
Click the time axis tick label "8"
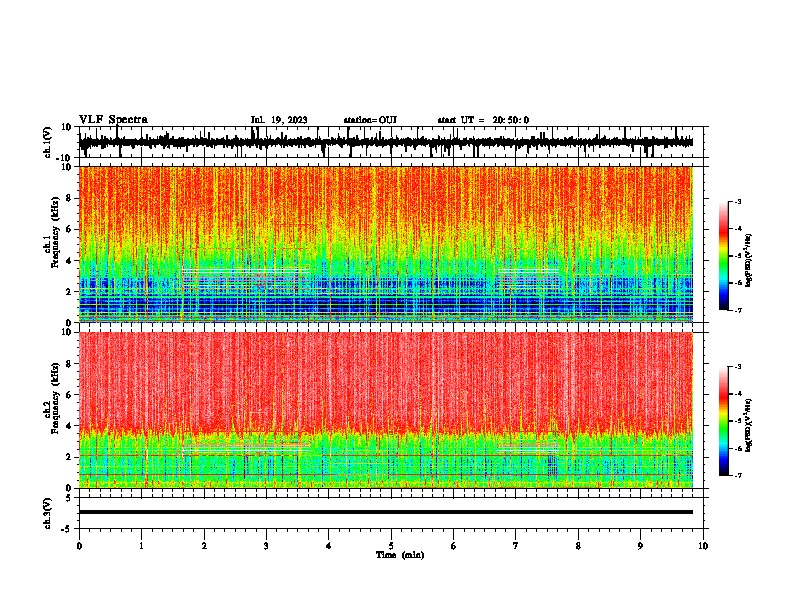[x=578, y=545]
